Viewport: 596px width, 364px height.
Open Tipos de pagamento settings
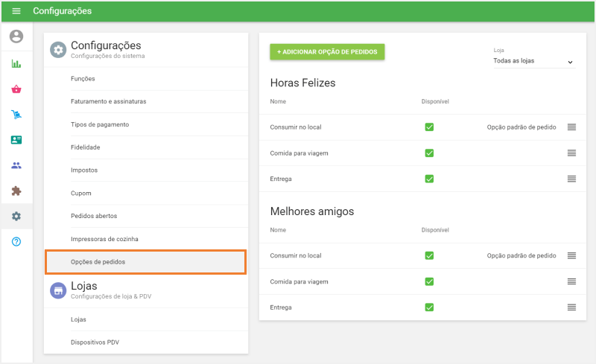100,124
